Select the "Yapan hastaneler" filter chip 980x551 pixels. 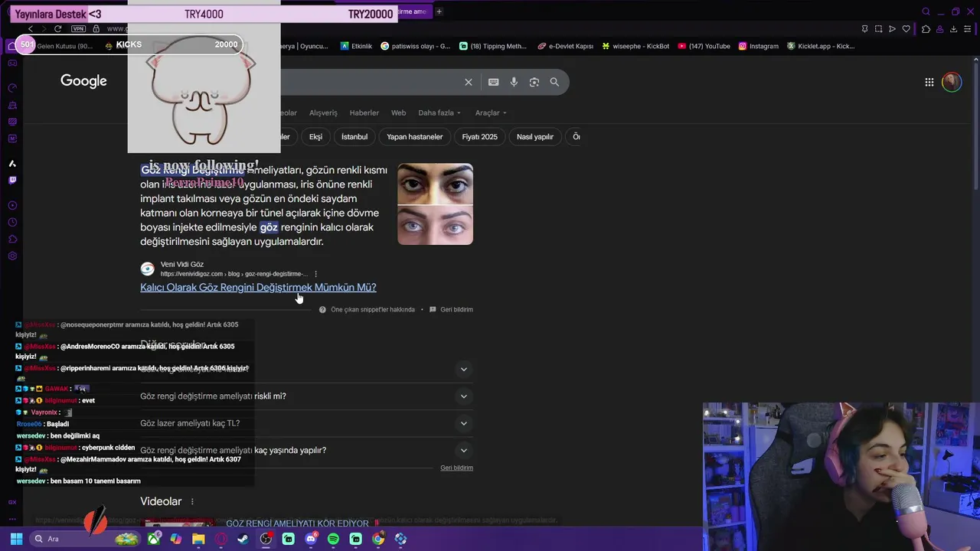[x=415, y=136]
